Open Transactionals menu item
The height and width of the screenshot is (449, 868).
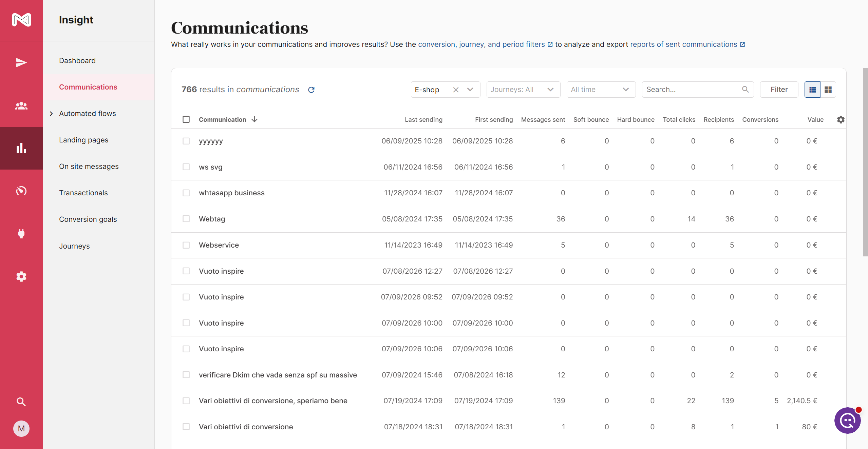pyautogui.click(x=83, y=193)
